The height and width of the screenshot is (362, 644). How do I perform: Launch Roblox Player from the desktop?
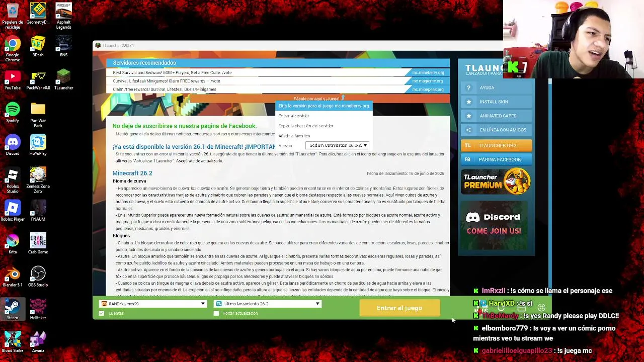pos(13,211)
